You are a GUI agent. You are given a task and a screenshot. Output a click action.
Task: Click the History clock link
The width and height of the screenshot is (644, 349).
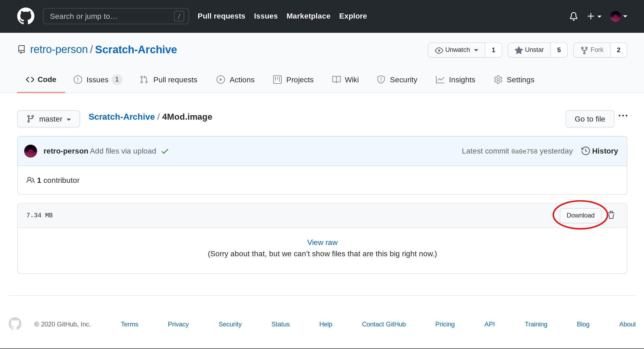coord(600,151)
